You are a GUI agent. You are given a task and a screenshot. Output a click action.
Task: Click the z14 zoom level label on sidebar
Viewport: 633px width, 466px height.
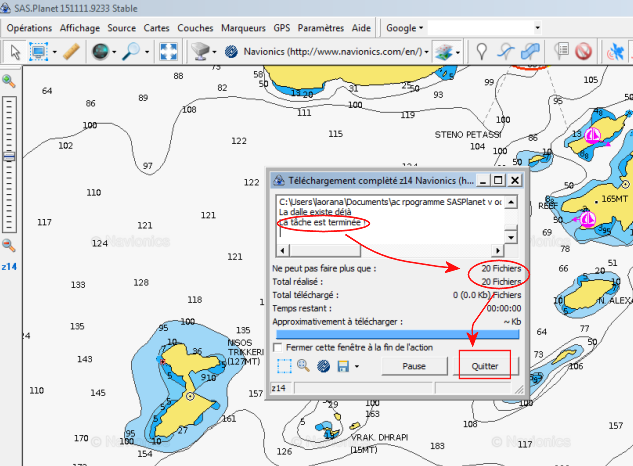click(x=9, y=267)
